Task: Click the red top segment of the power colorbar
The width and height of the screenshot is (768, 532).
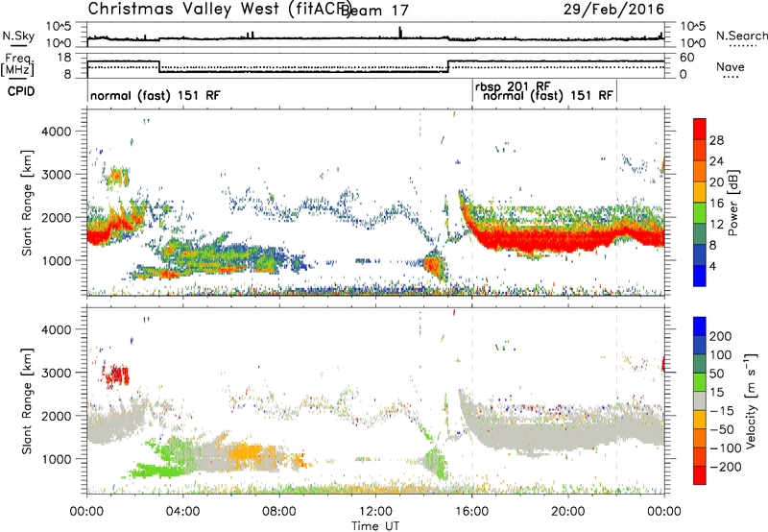Action: tap(700, 130)
